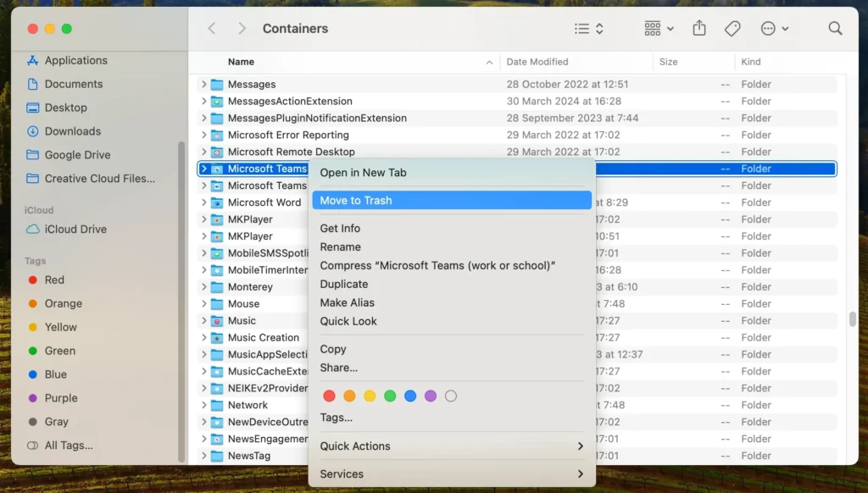Viewport: 868px width, 493px height.
Task: Open the Services submenu
Action: point(452,474)
